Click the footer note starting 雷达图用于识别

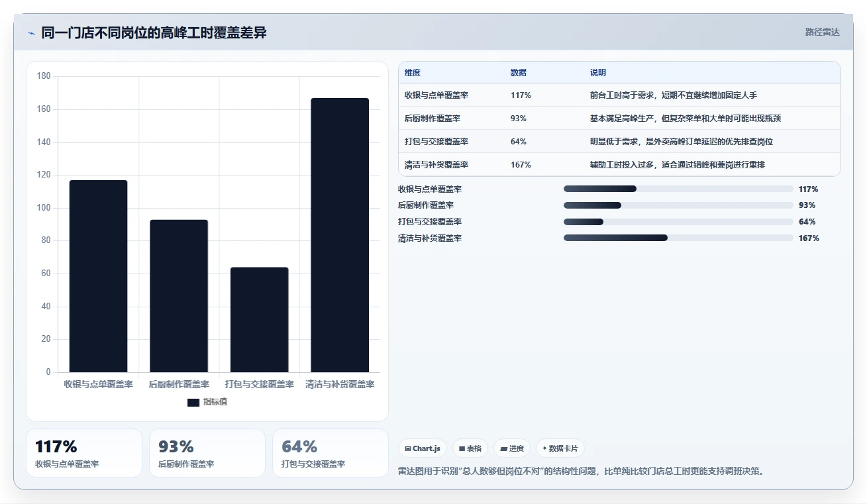tap(581, 472)
